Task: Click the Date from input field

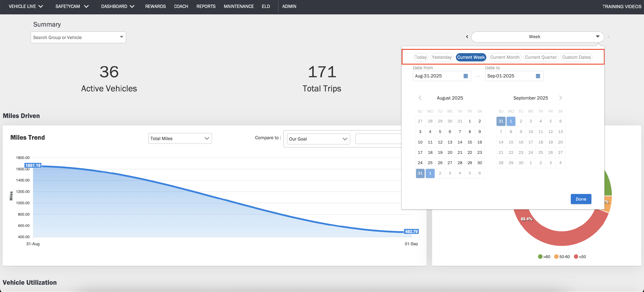Action: tap(442, 76)
